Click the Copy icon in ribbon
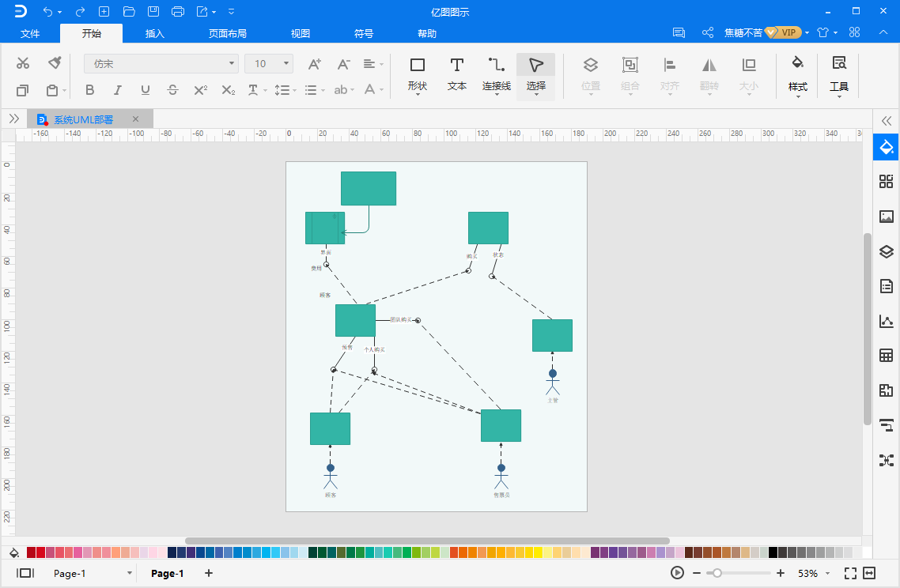The image size is (900, 588). pyautogui.click(x=22, y=90)
